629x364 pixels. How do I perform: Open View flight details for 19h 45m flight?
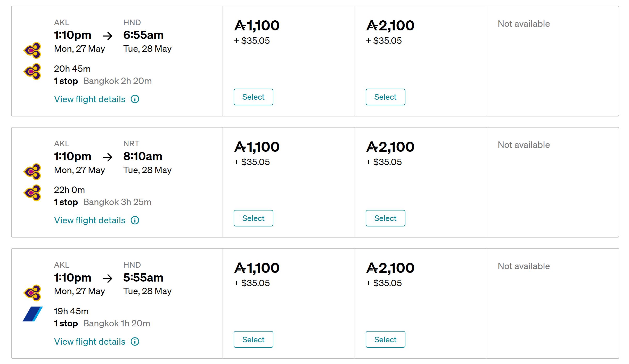89,342
